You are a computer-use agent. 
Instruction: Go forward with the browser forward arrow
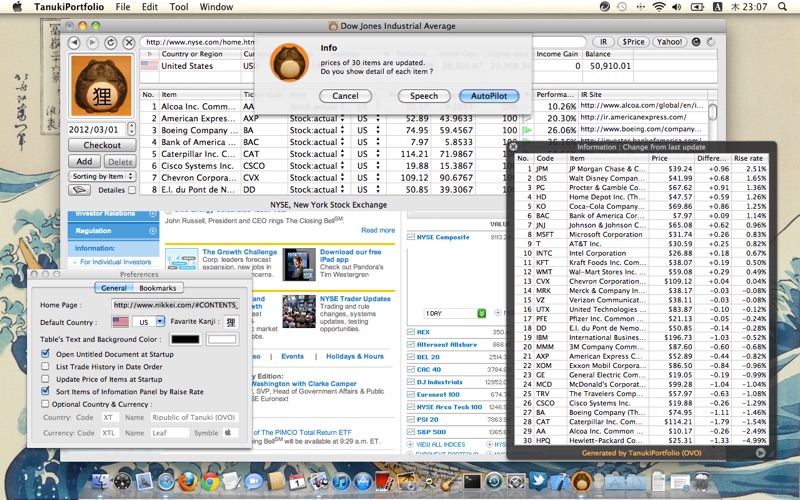tap(92, 42)
